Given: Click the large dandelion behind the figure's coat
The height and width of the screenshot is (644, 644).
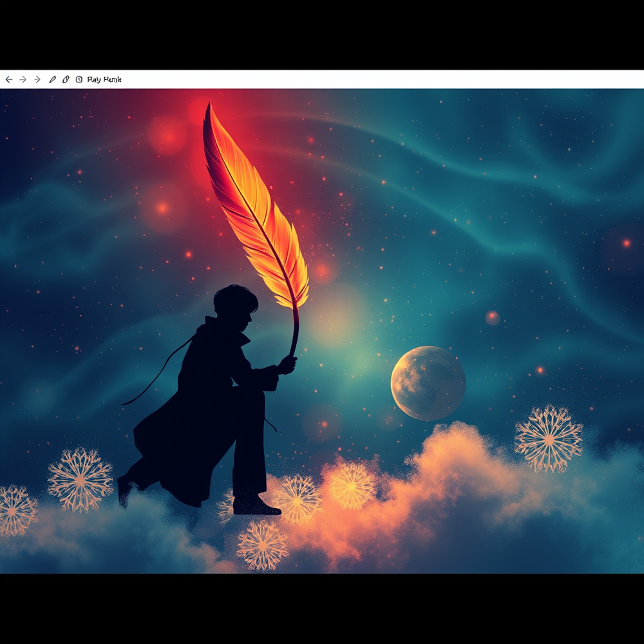Looking at the screenshot, I should 80,480.
